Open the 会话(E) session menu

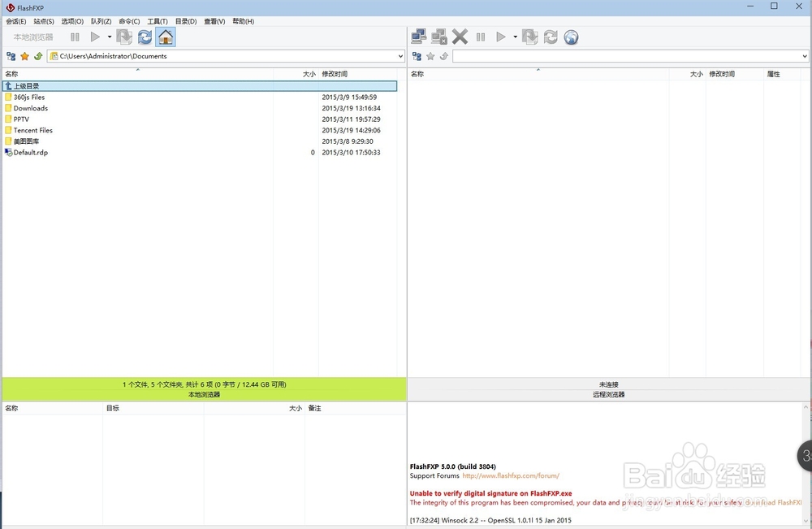pyautogui.click(x=16, y=21)
